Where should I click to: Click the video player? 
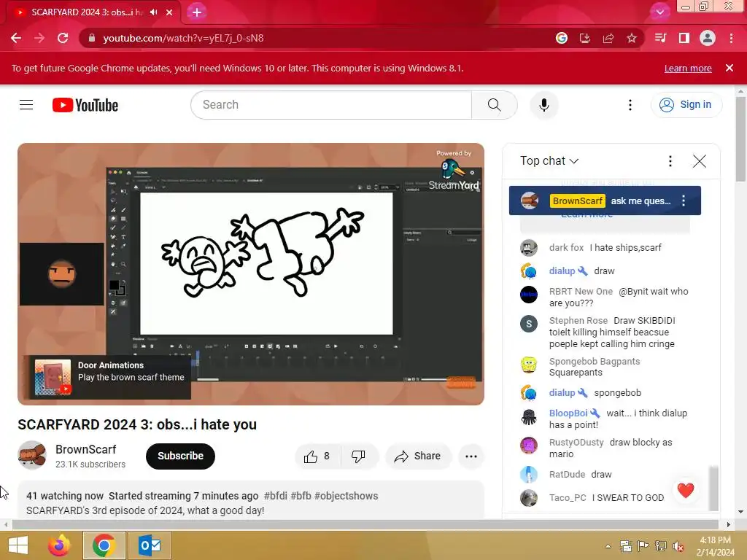251,274
